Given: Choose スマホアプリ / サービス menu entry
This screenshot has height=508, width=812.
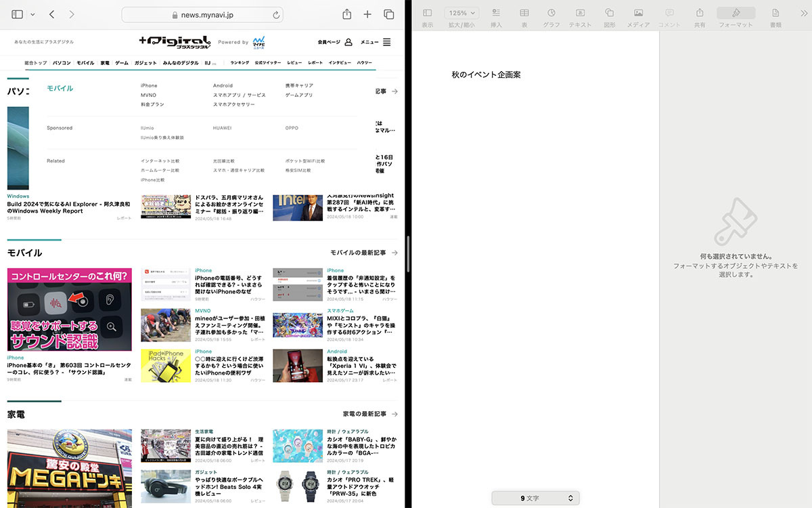Looking at the screenshot, I should (x=240, y=95).
